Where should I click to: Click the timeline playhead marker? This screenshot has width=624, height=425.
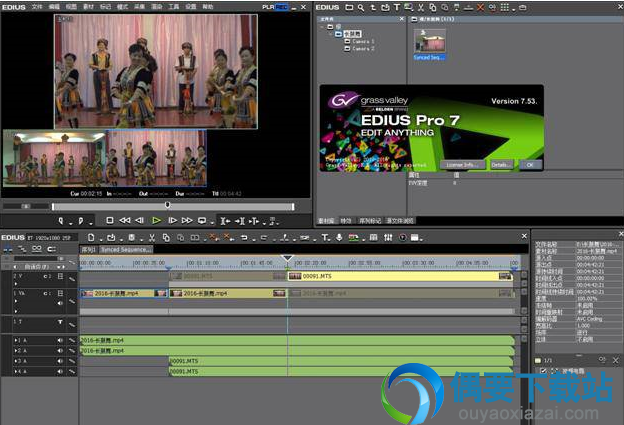click(287, 258)
